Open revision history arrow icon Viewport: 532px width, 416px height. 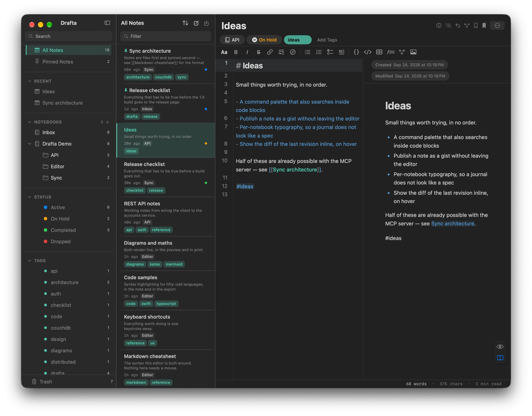click(458, 25)
